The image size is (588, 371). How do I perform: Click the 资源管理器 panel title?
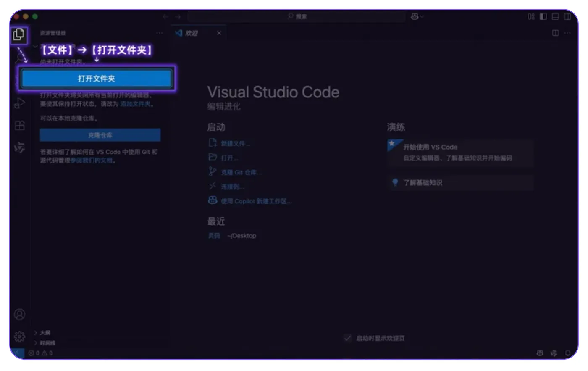[x=52, y=33]
